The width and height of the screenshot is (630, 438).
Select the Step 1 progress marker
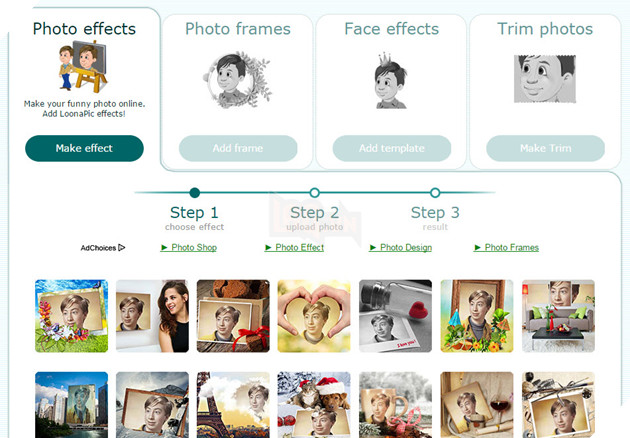pyautogui.click(x=194, y=193)
